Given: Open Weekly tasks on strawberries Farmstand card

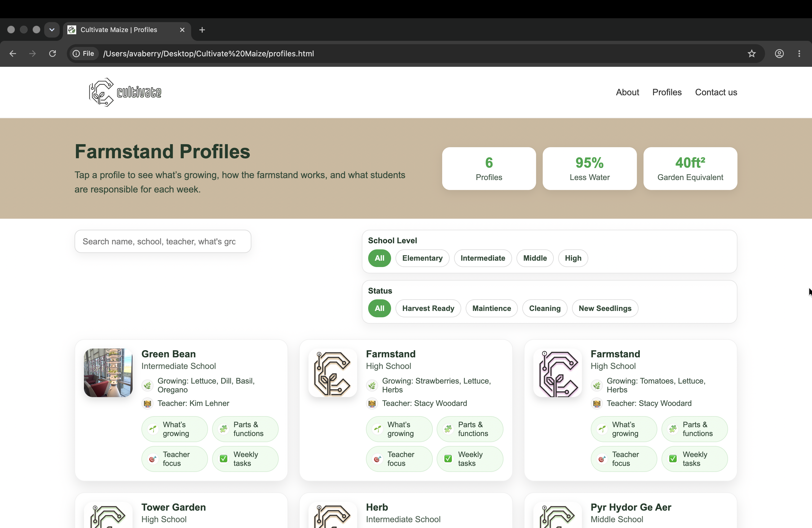Looking at the screenshot, I should [470, 459].
